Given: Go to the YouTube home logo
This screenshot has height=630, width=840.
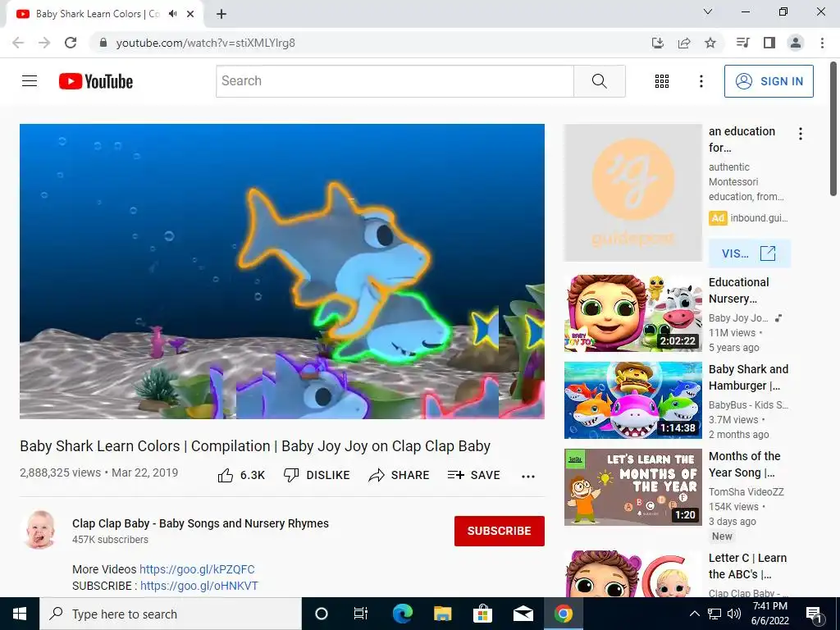Looking at the screenshot, I should tap(96, 81).
